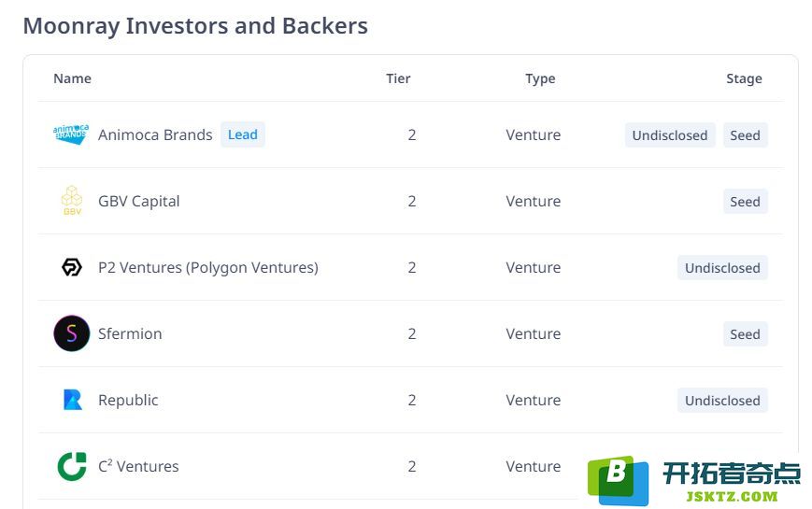Open the Republic investor page

(128, 400)
